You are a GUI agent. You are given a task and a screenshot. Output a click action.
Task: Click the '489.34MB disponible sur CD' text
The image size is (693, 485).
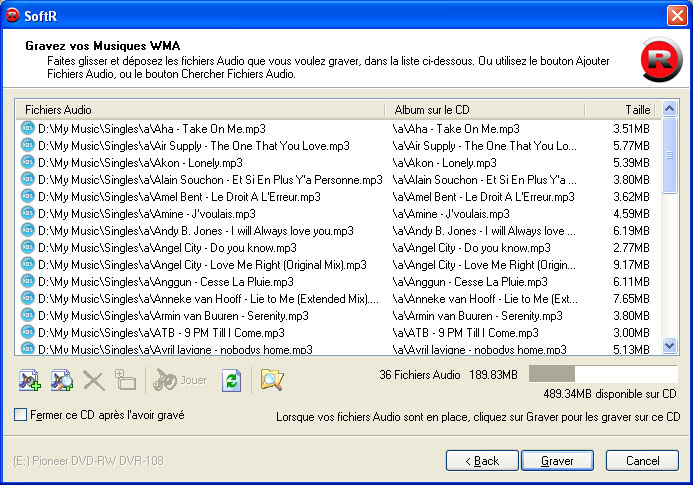coord(610,393)
